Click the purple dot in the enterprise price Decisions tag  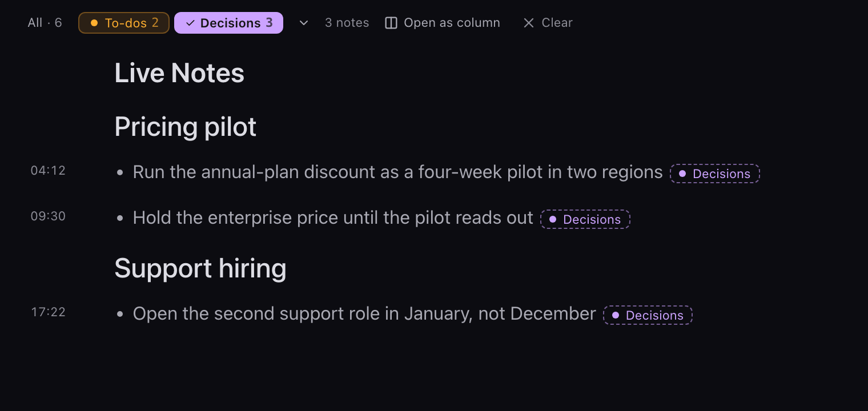tap(552, 219)
